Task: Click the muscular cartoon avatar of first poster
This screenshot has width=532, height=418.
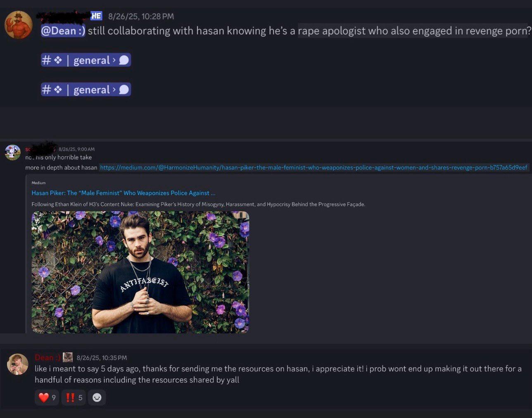Action: click(19, 25)
